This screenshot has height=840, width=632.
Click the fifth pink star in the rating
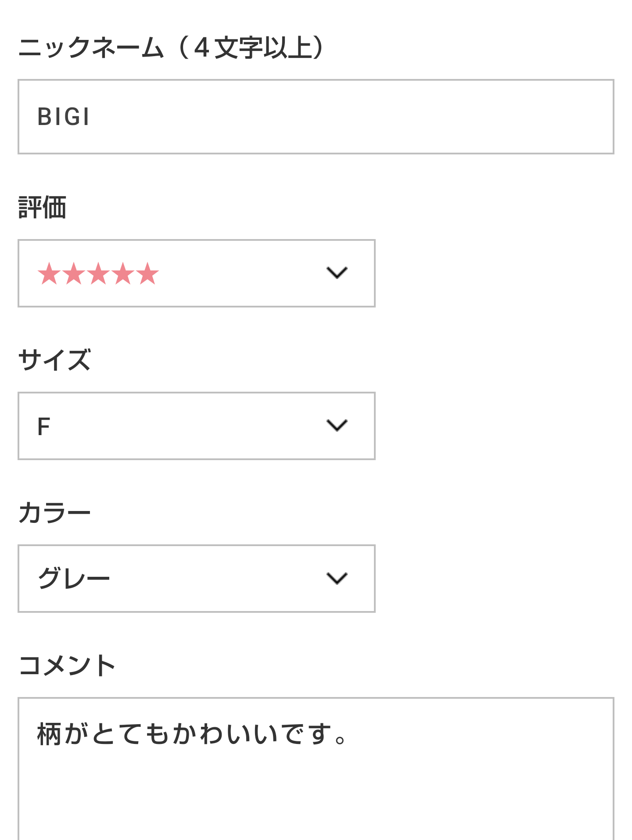(147, 273)
